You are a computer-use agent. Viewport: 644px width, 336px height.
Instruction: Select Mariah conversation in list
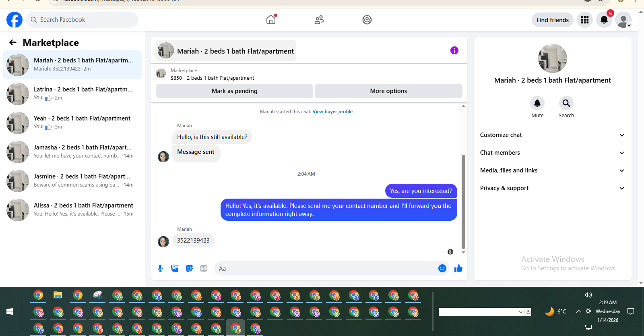pyautogui.click(x=72, y=65)
